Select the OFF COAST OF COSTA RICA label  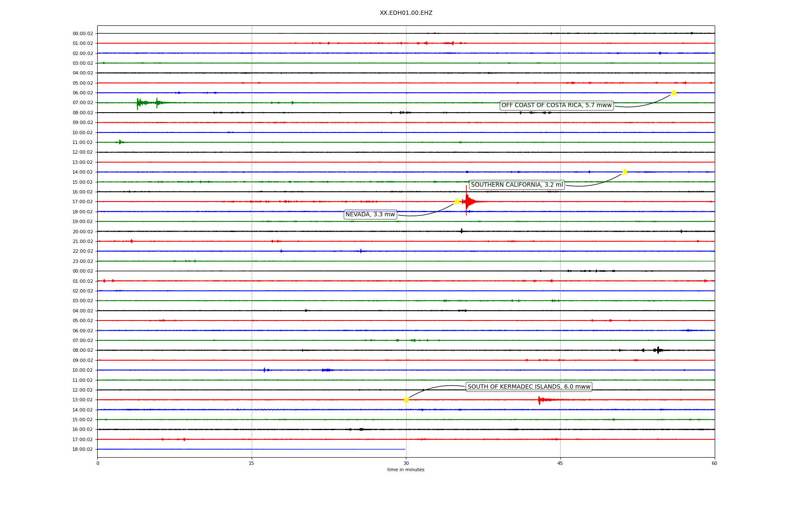coord(556,105)
